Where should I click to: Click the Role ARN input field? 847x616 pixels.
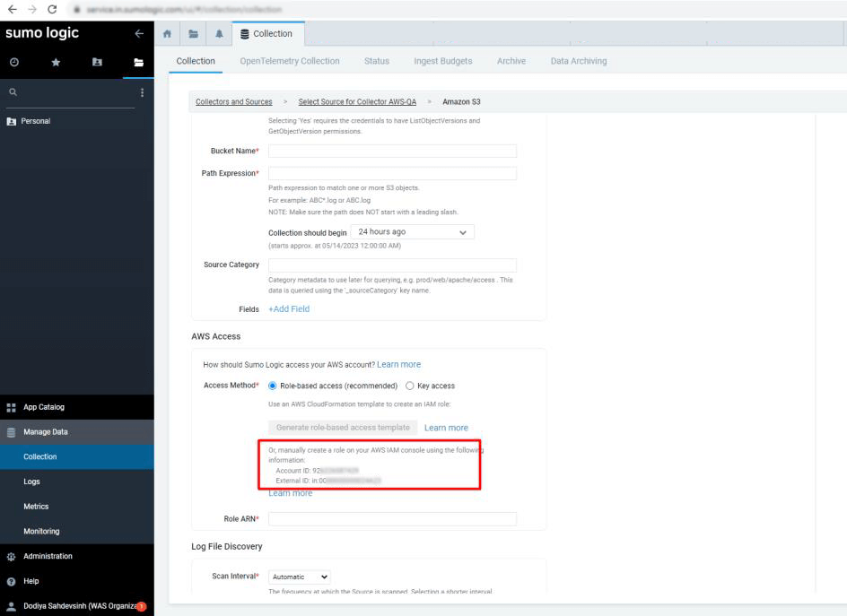click(392, 519)
